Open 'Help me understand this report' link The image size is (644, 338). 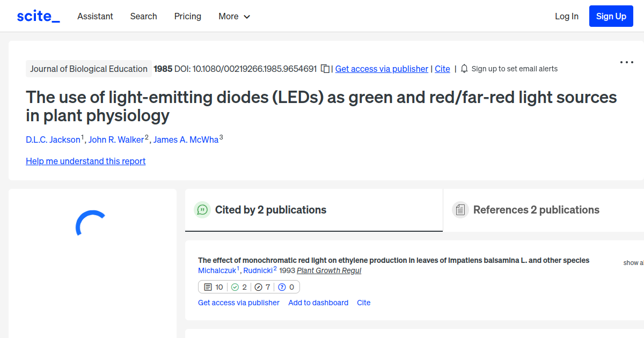(85, 161)
